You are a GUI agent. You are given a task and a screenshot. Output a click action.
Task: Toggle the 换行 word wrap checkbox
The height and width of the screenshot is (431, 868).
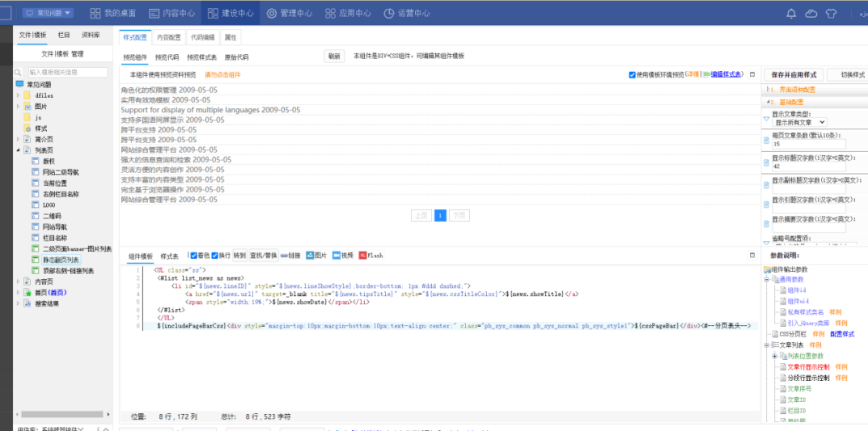point(215,256)
